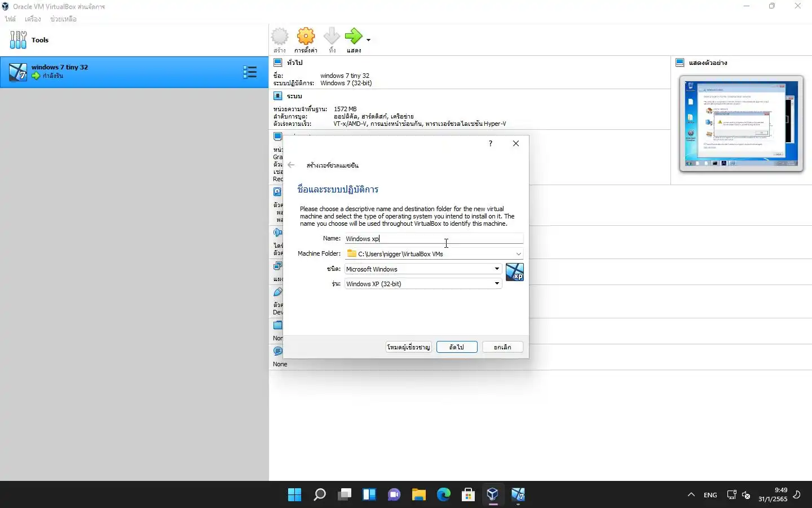Screen dimensions: 812x508
Task: Open Widgets icon on the taskbar
Action: (x=369, y=495)
